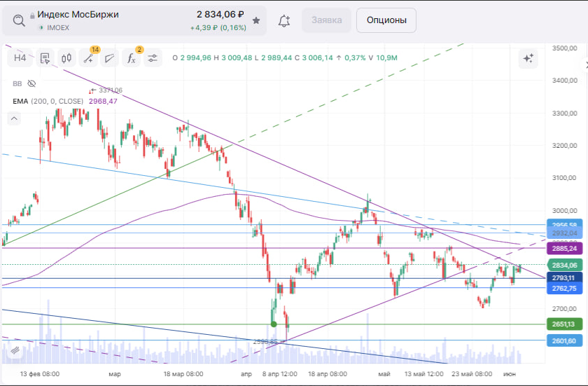588x386 pixels.
Task: Click the 2651,13 green price label
Action: click(x=563, y=324)
